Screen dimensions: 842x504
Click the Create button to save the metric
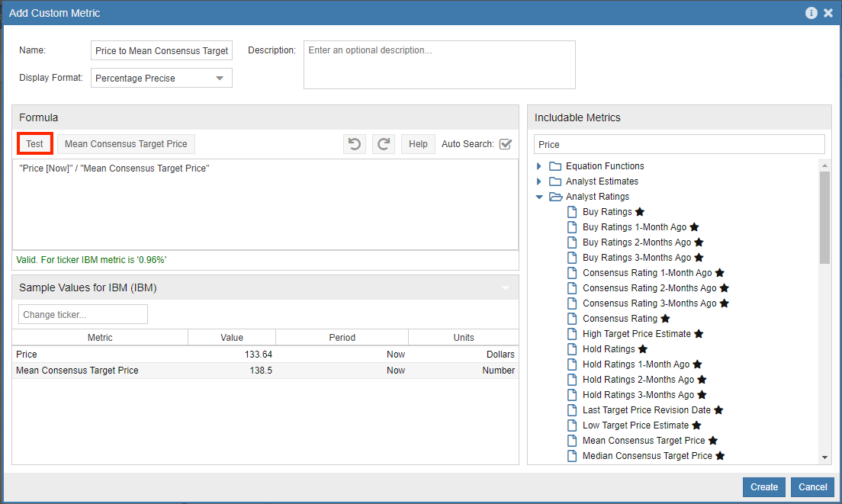763,486
